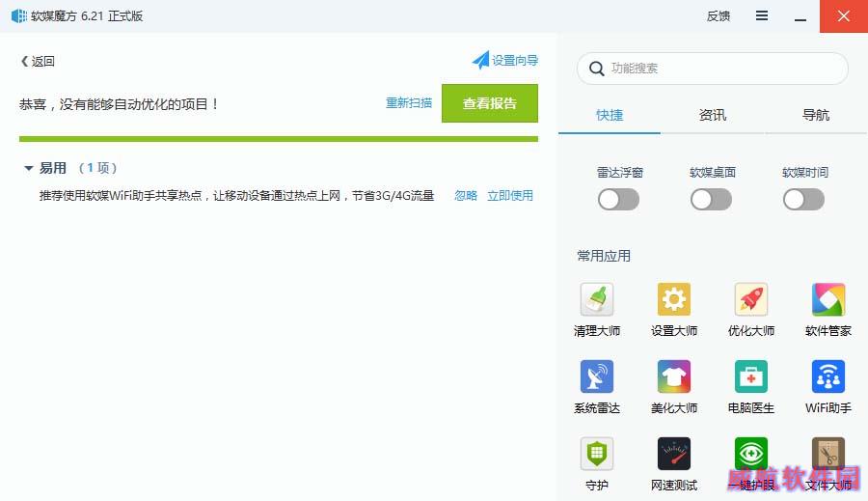Start 网速测试 speed gauge

tap(674, 454)
